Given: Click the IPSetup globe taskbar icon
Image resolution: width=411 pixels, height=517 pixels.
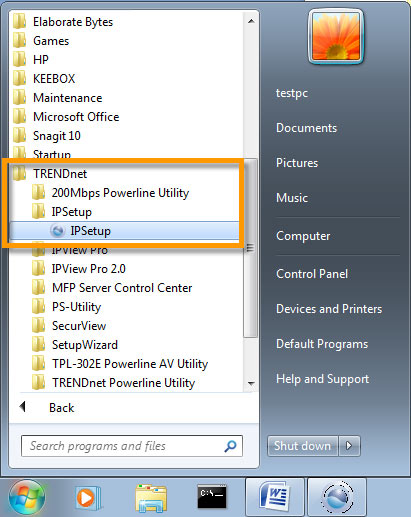Looking at the screenshot, I should click(x=337, y=497).
